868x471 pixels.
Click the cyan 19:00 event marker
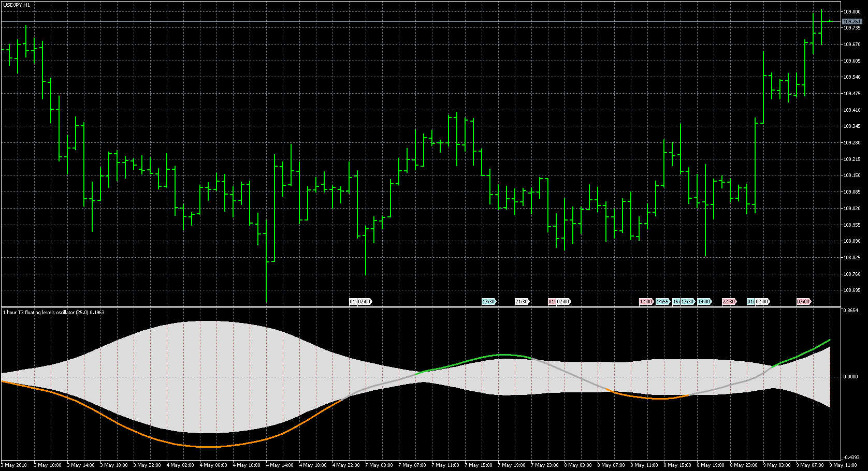click(x=704, y=302)
